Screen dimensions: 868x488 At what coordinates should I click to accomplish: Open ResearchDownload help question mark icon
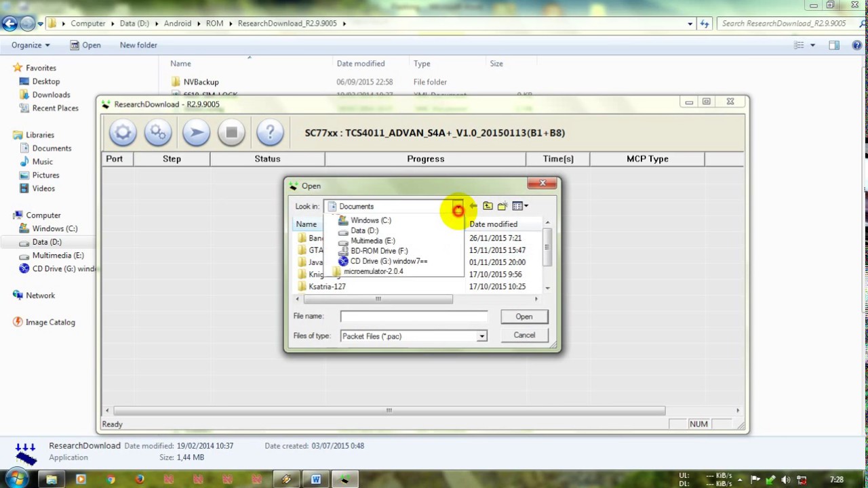coord(270,133)
